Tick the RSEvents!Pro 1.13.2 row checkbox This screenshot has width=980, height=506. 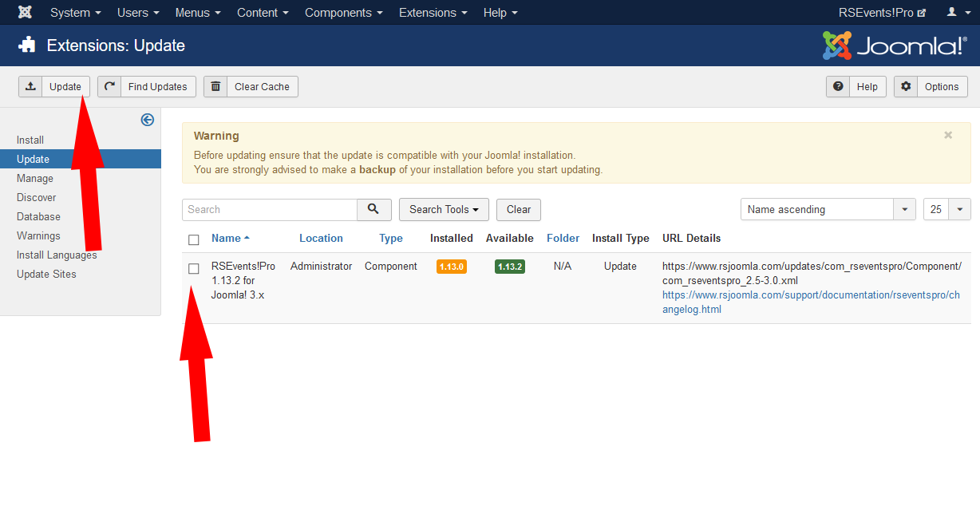point(194,268)
